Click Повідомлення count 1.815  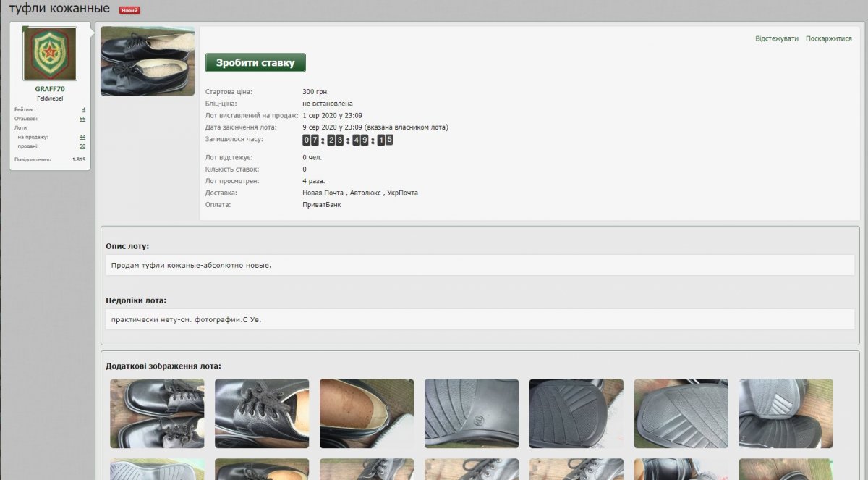(79, 159)
